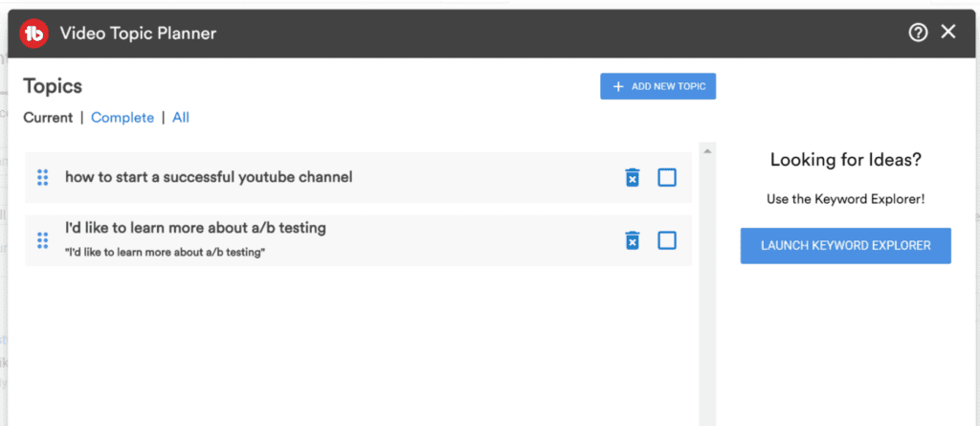Click the Add New Topic button
This screenshot has height=426, width=980.
point(658,86)
